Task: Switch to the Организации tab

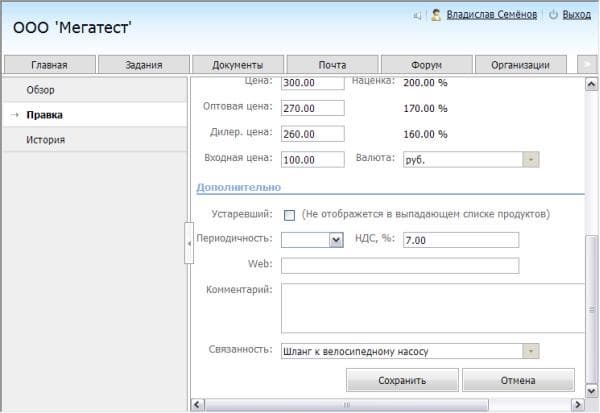Action: pos(520,65)
